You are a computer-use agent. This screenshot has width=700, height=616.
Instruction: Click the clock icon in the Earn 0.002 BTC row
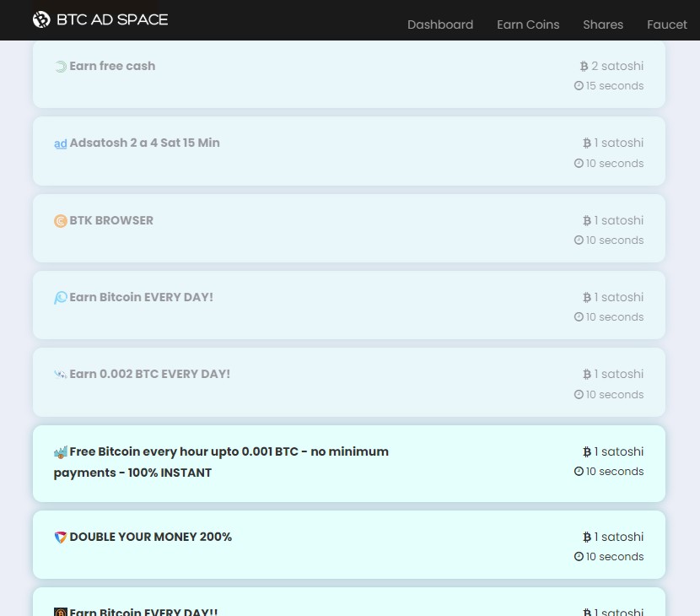pyautogui.click(x=579, y=394)
